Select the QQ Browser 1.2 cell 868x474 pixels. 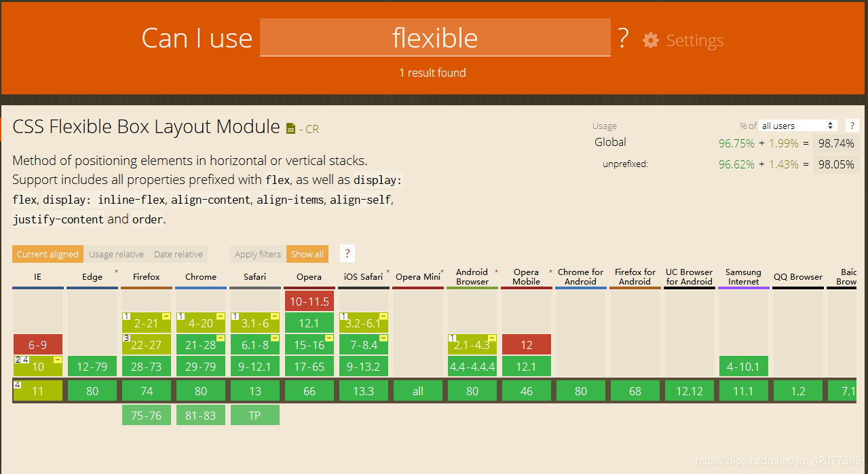[x=798, y=390]
